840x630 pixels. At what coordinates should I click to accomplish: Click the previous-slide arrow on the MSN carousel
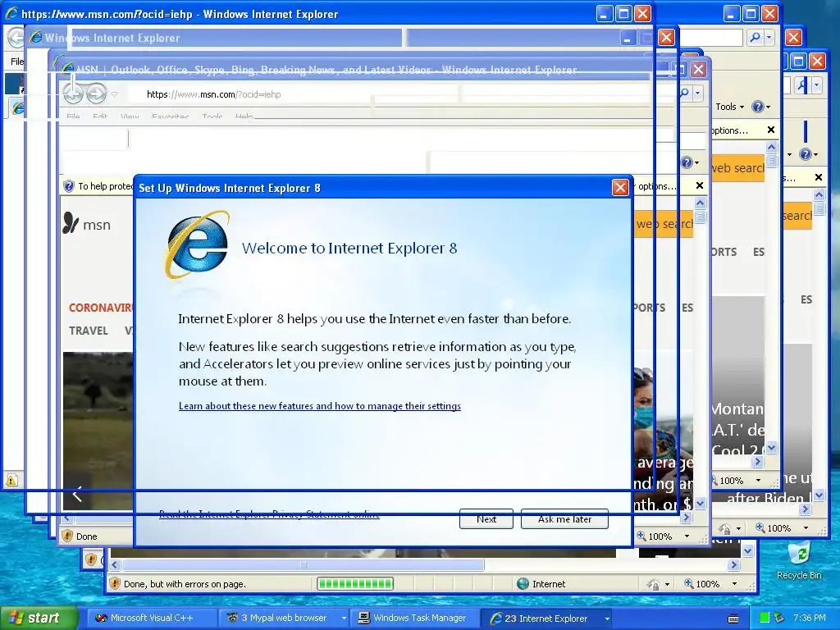(x=78, y=494)
